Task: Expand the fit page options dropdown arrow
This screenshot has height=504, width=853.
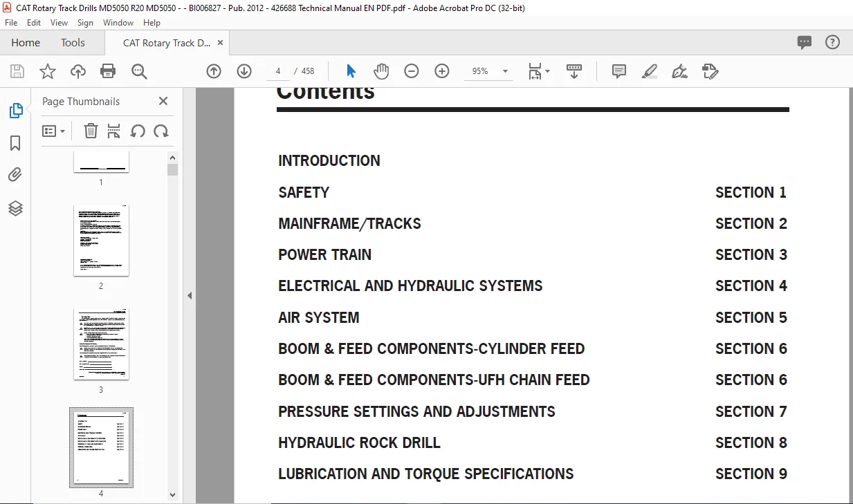Action: click(x=548, y=71)
